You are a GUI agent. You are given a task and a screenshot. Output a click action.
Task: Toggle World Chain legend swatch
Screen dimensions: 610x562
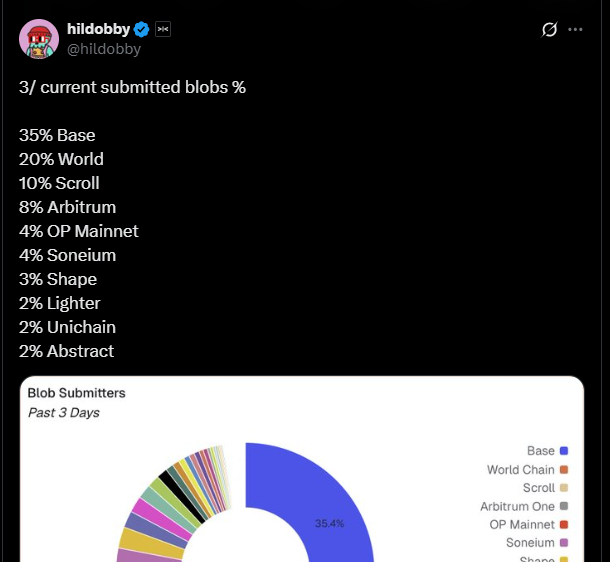564,469
